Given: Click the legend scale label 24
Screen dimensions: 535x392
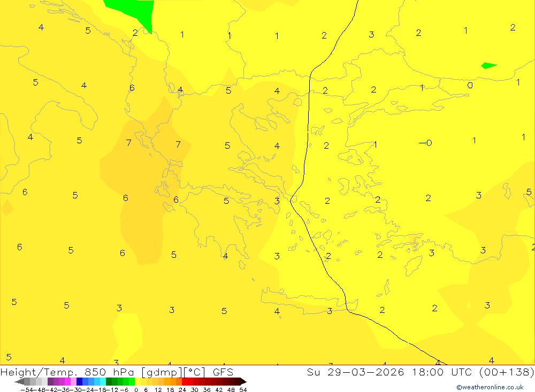Looking at the screenshot, I should coord(182,390).
